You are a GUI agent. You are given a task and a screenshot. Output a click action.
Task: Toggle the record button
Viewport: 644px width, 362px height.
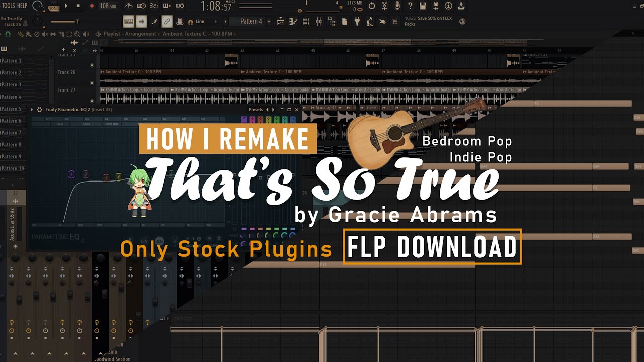click(x=92, y=6)
